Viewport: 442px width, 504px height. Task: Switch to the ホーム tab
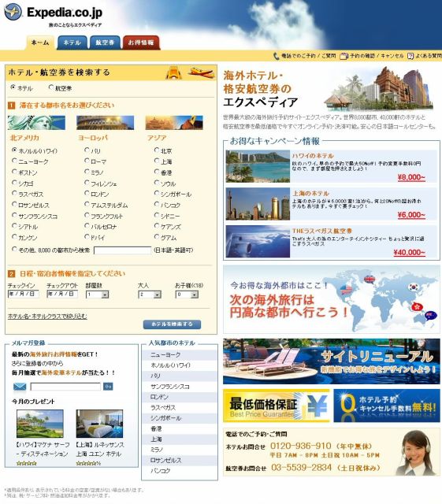[40, 43]
